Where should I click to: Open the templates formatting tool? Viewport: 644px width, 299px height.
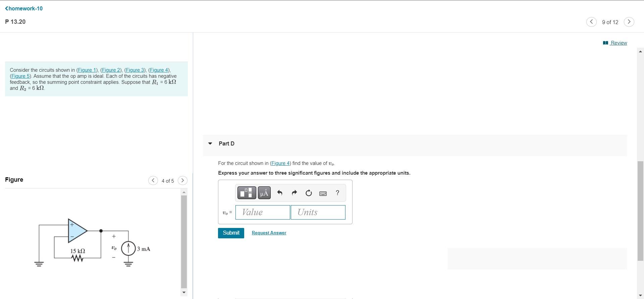click(247, 193)
